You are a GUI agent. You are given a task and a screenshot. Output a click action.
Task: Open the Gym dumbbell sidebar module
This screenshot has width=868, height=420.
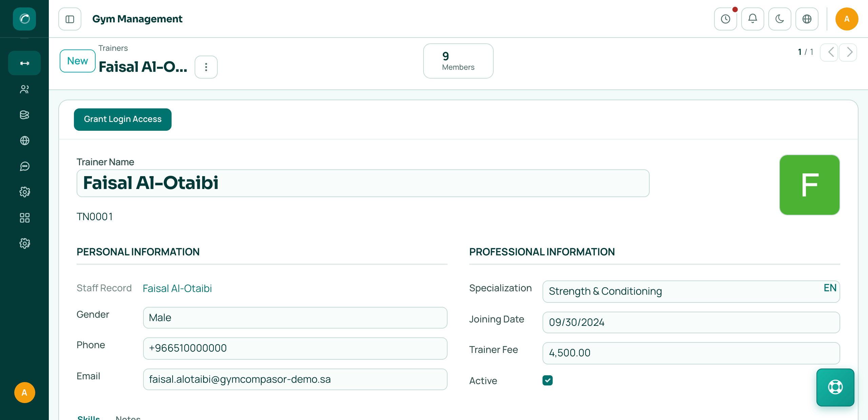24,63
